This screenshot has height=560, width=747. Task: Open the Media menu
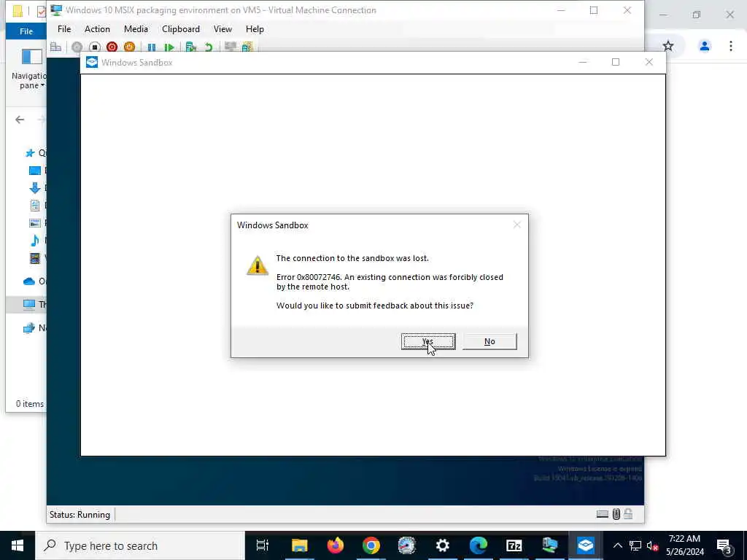136,29
